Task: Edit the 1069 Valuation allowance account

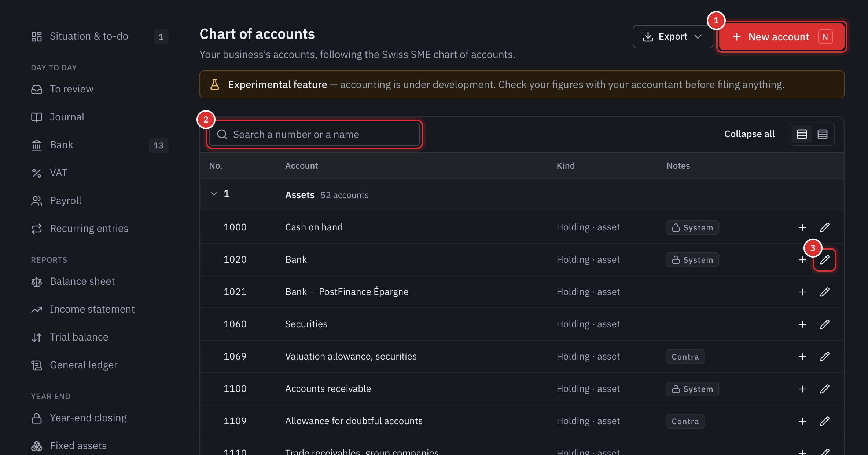Action: 824,357
